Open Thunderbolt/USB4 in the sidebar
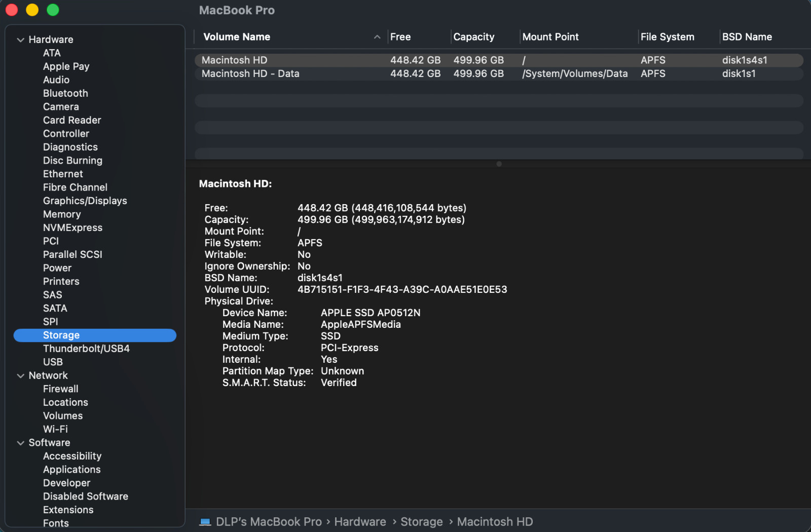This screenshot has height=532, width=811. tap(86, 349)
